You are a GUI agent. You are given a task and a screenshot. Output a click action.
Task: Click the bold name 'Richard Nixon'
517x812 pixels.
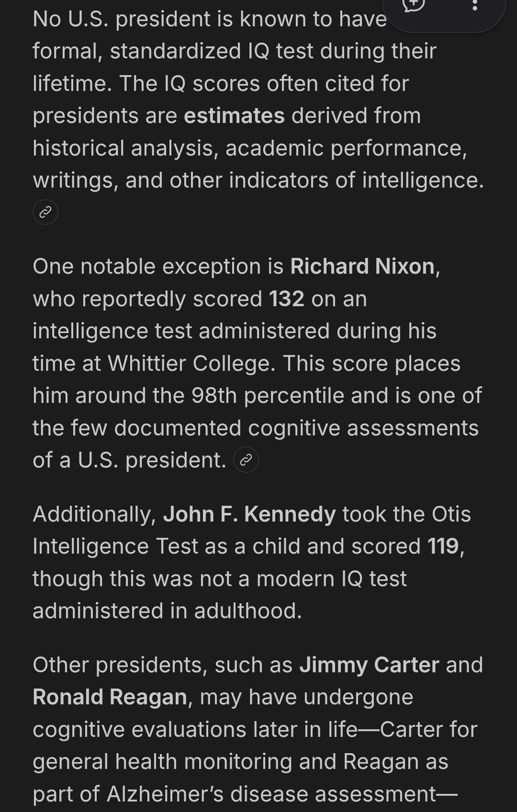coord(362,267)
